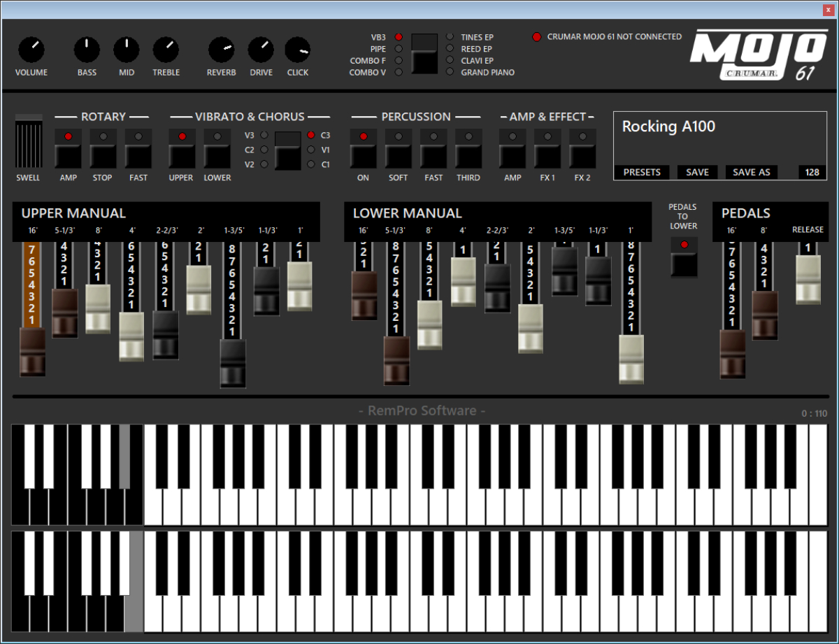Toggle the Rotary FAST button
Viewport: 839px width, 644px height.
click(138, 149)
